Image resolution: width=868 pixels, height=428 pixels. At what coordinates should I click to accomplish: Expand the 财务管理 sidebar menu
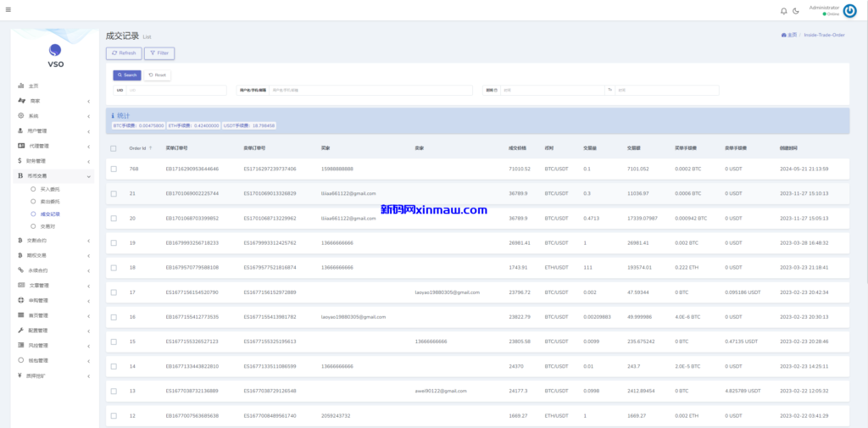[54, 160]
